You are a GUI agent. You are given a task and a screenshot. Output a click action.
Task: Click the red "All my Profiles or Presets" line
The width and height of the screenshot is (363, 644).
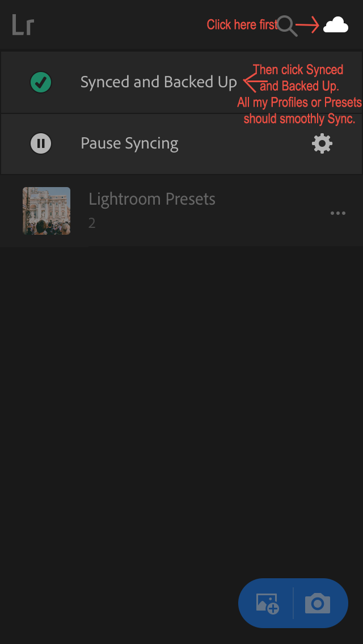(x=299, y=103)
